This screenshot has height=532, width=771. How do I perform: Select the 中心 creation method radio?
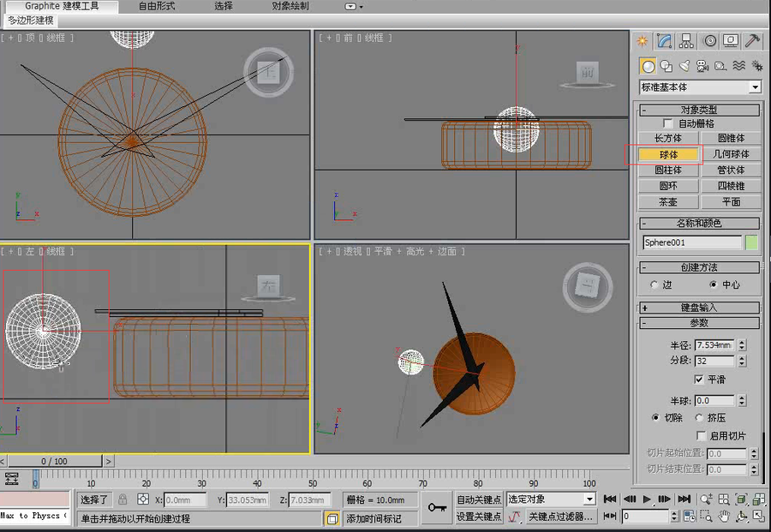coord(713,284)
